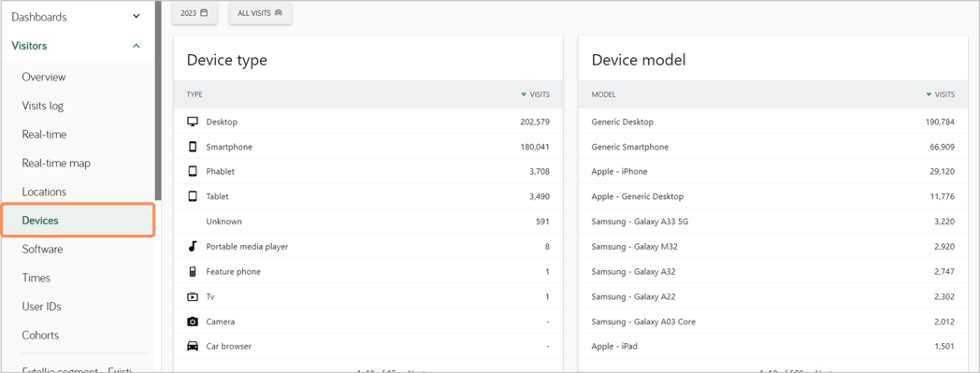Click the Car browser icon

point(193,346)
